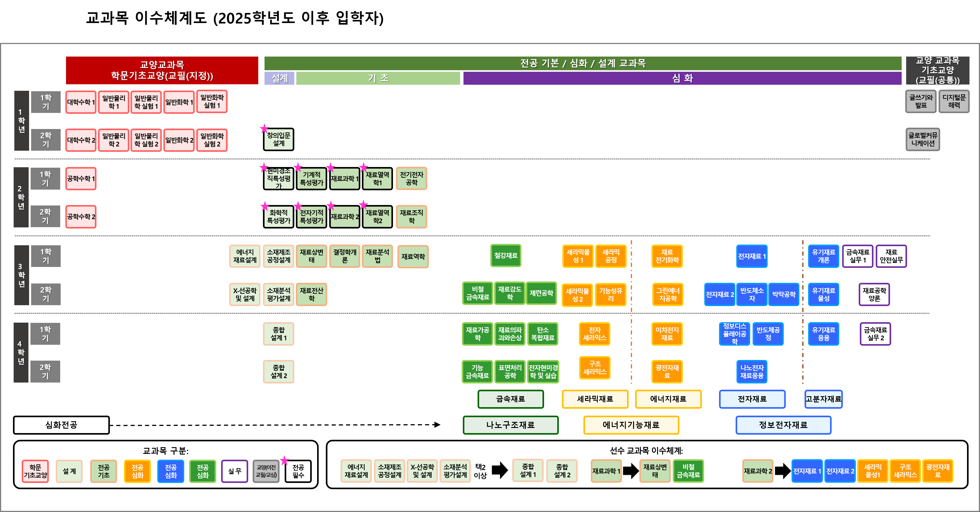Select the 이차전지재료 box
This screenshot has width=980, height=512.
(667, 334)
